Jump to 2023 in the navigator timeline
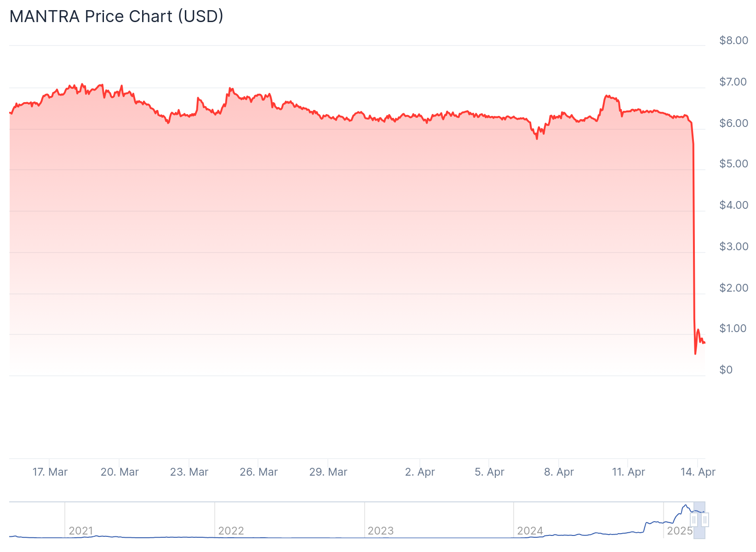 [x=380, y=531]
